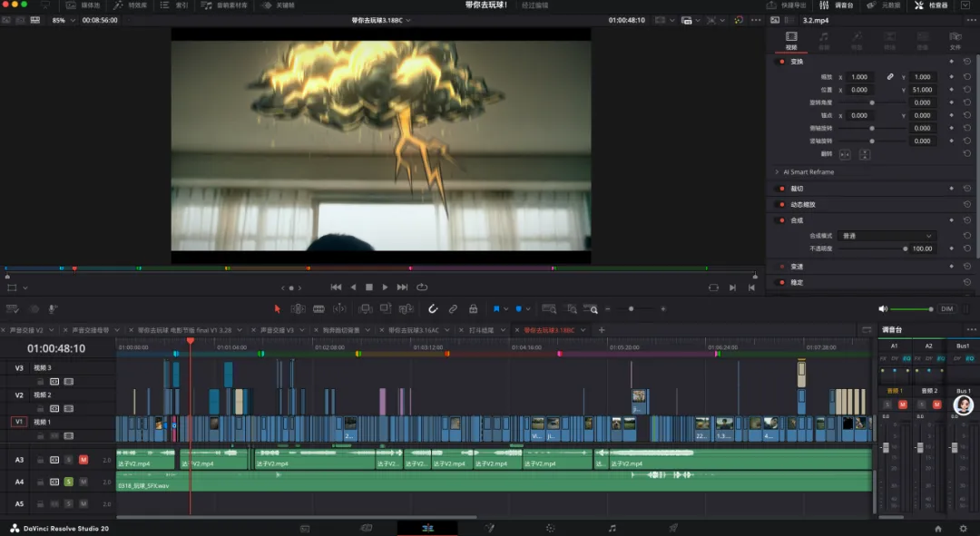Screen dimensions: 980x536
Task: Toggle Position Lock padlock icon
Action: click(473, 308)
